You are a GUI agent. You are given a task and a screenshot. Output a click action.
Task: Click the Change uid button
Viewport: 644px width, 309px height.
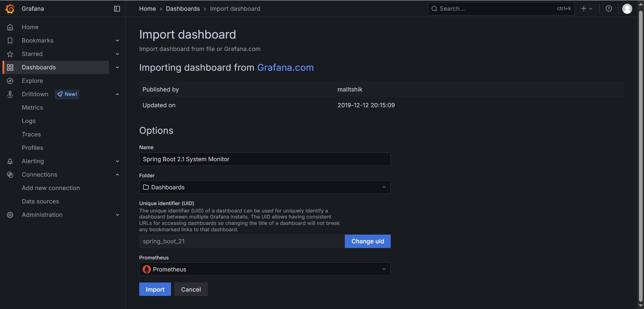(368, 241)
